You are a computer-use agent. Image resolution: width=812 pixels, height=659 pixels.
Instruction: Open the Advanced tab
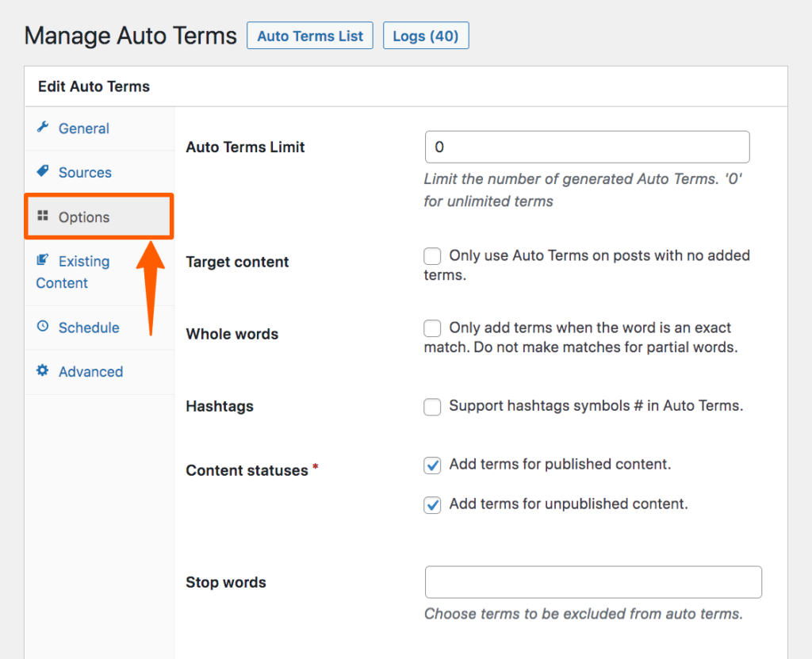pyautogui.click(x=99, y=371)
